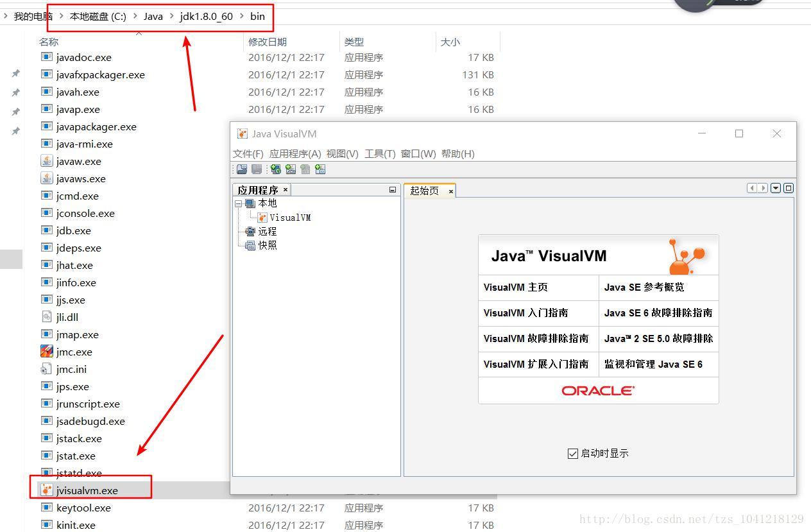
Task: Open the VisualVM 入门指南 link
Action: click(525, 313)
